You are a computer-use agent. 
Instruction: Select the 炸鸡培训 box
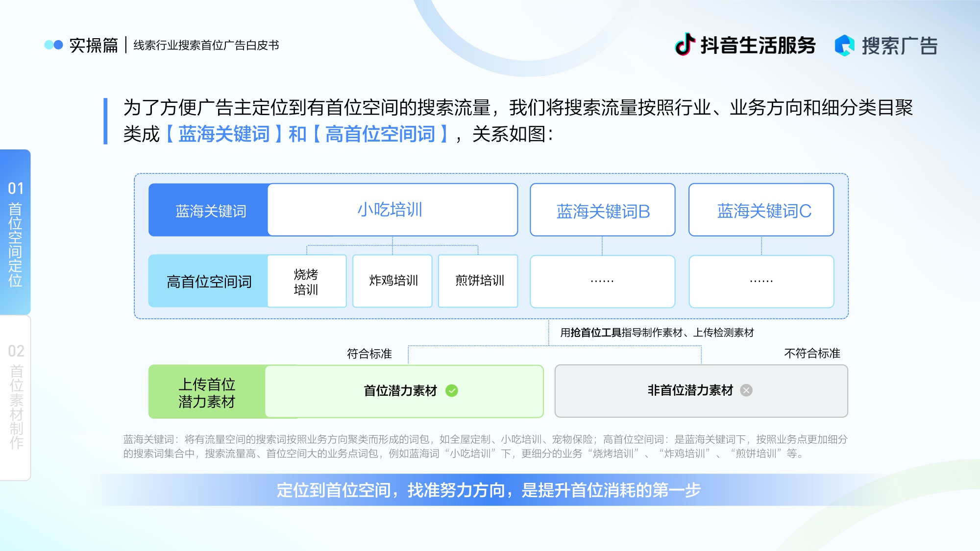tap(392, 281)
